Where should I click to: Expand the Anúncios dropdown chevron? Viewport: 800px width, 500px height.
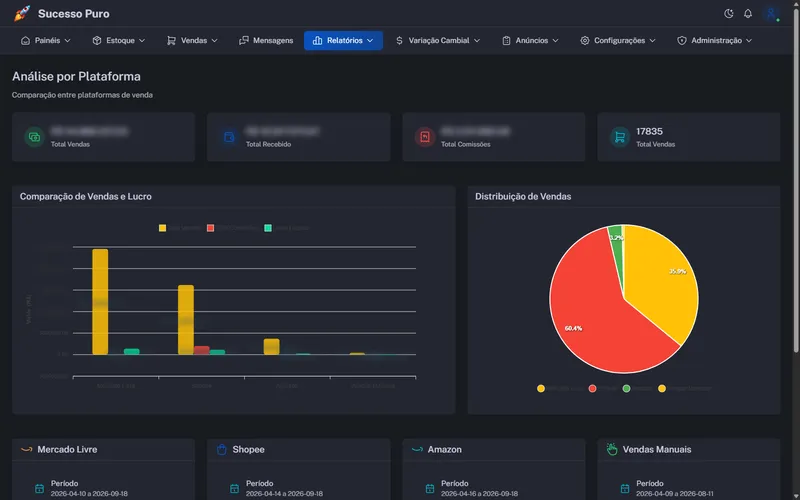tap(555, 40)
